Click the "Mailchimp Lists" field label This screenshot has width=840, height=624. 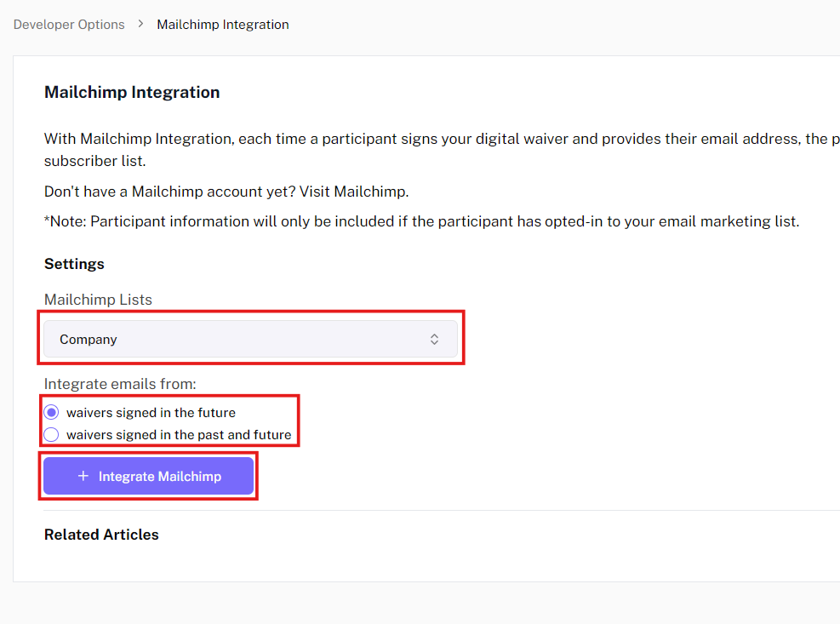coord(98,300)
